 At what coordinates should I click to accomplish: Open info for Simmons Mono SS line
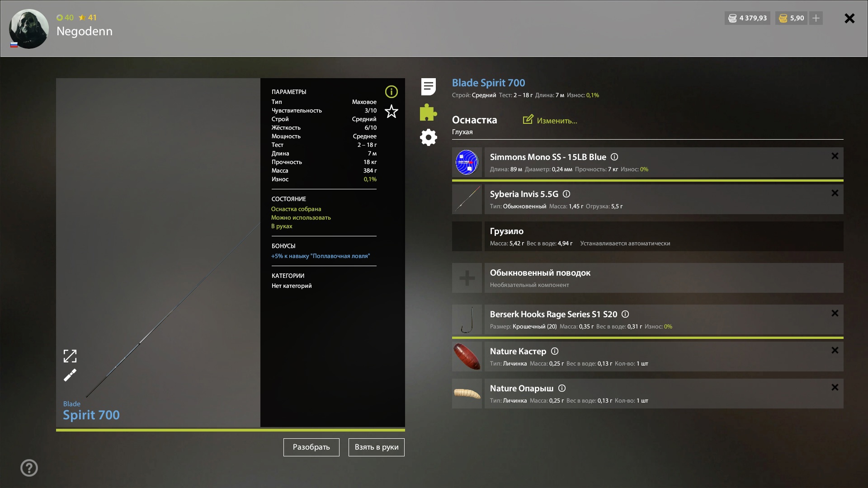tap(614, 157)
